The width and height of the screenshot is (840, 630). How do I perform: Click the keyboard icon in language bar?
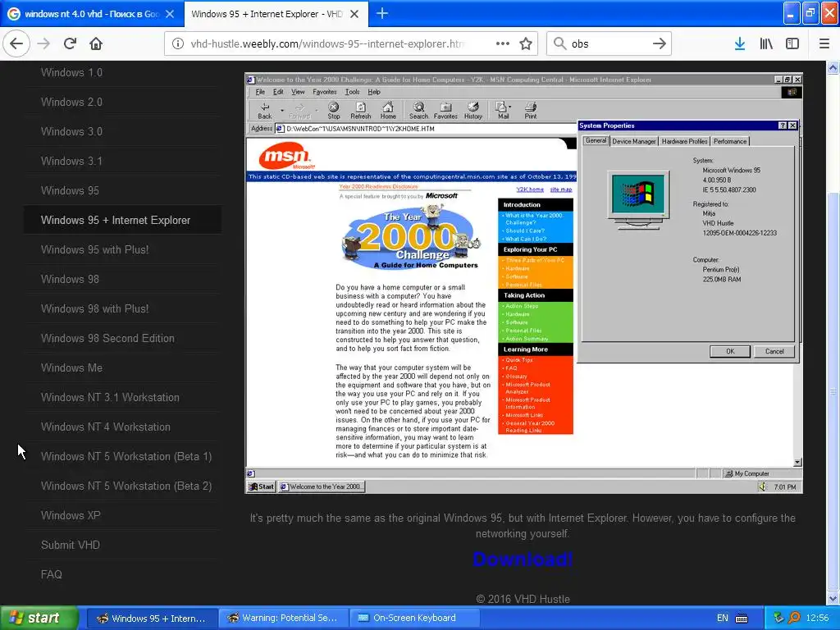tap(742, 619)
